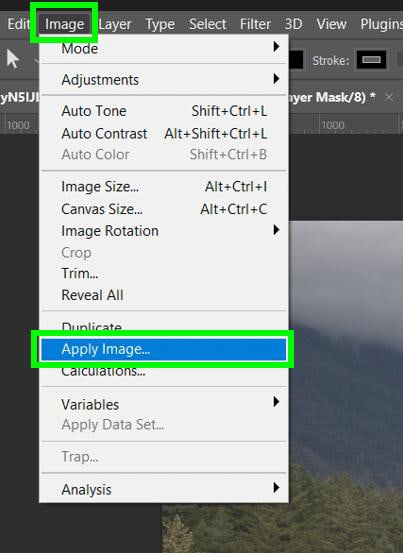Expand the Adjustments submenu

(x=164, y=80)
